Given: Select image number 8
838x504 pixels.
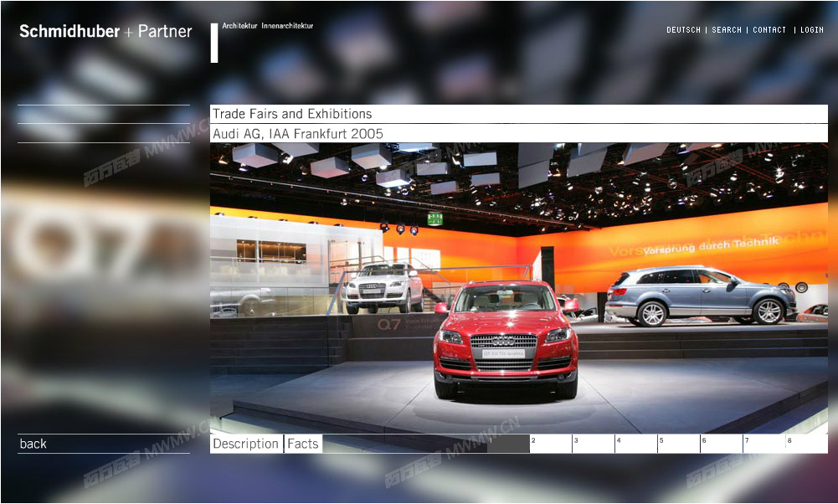Looking at the screenshot, I should 807,444.
